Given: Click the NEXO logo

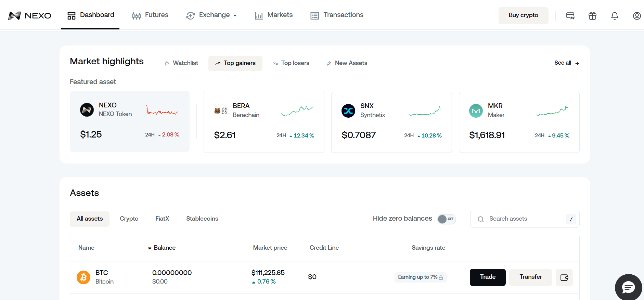Looking at the screenshot, I should tap(30, 15).
